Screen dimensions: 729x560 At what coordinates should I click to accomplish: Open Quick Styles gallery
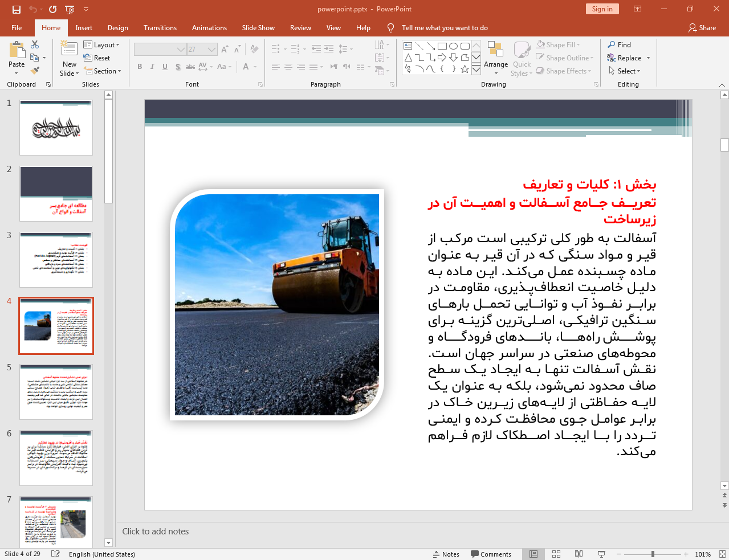522,59
